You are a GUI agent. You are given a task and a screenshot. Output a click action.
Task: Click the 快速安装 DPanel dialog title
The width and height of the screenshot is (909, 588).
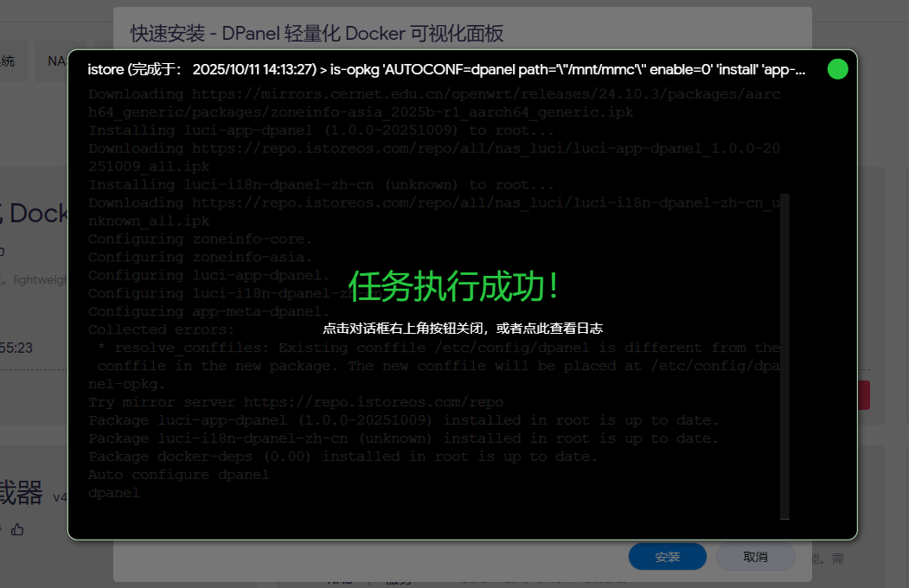(x=317, y=34)
